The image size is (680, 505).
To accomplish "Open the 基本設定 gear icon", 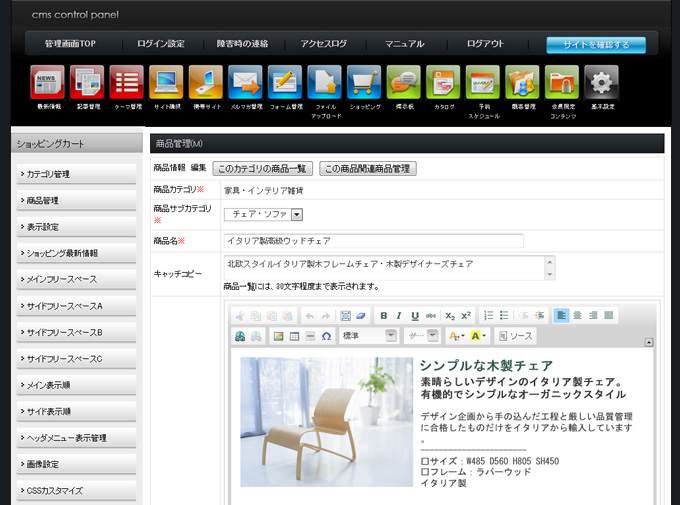I will [601, 83].
